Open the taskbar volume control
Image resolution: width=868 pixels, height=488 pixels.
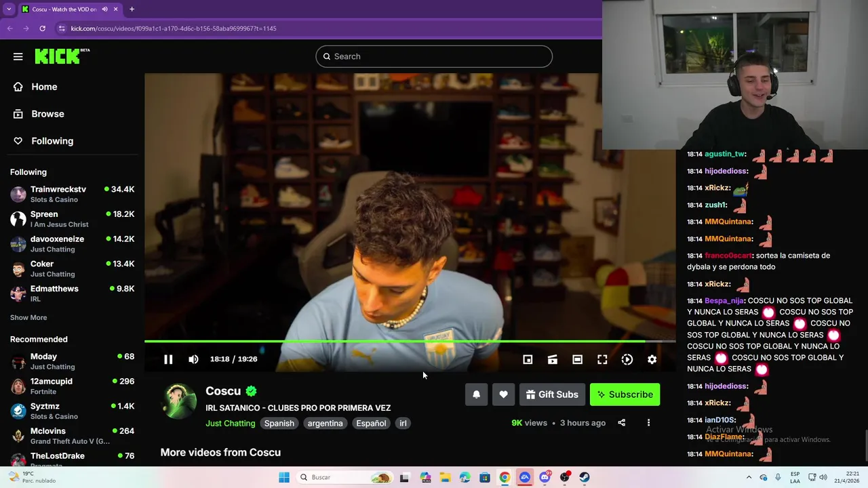824,477
